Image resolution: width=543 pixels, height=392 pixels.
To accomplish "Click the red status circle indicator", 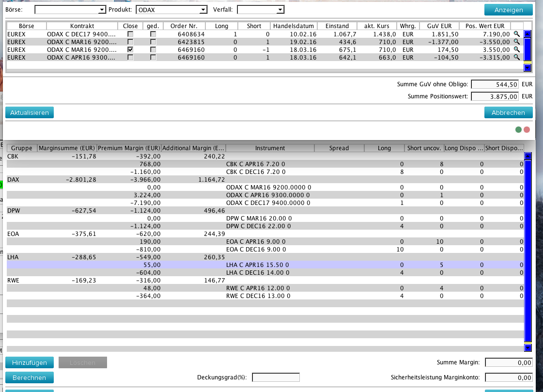I will coord(527,130).
